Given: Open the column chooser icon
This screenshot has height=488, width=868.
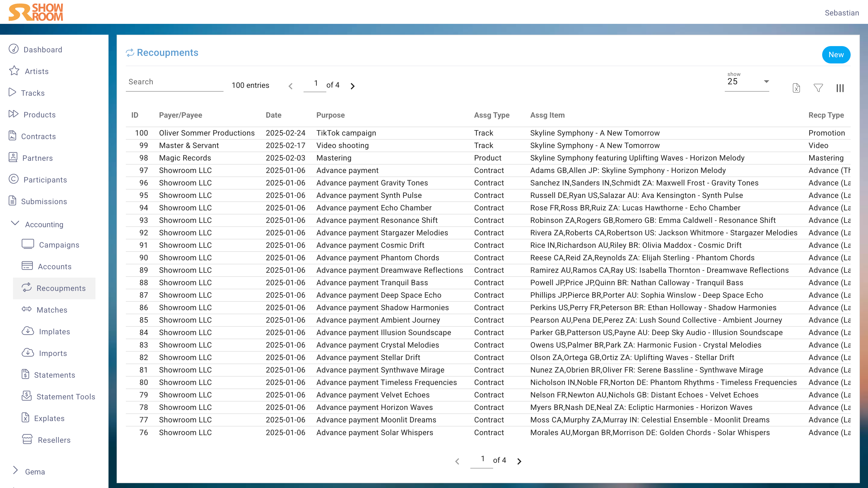Looking at the screenshot, I should pyautogui.click(x=840, y=88).
